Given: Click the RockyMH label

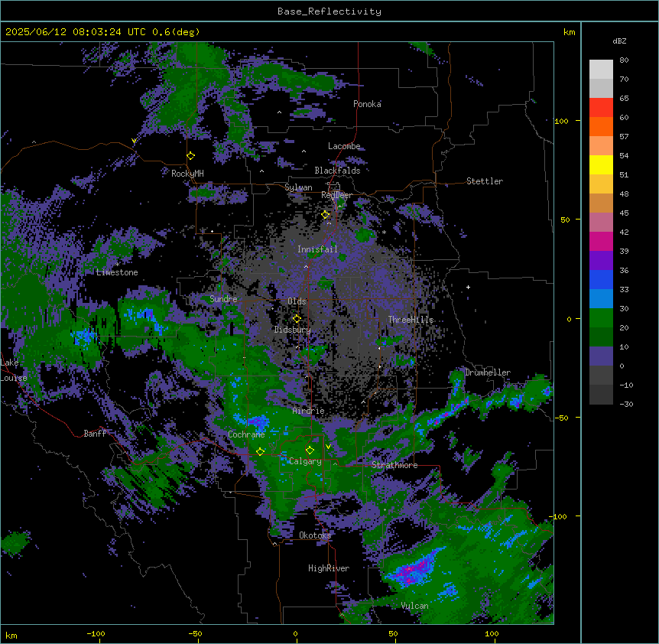Looking at the screenshot, I should coord(187,173).
